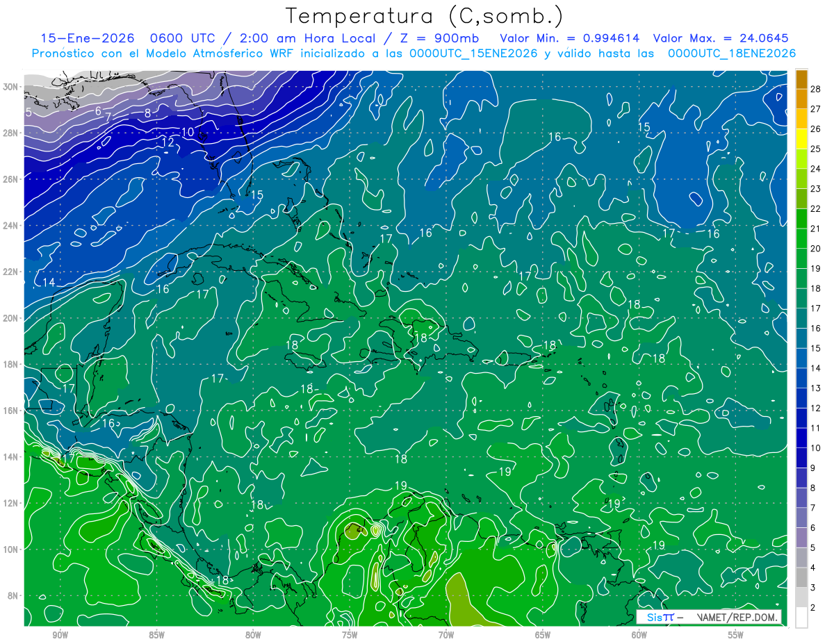The image size is (834, 644).
Task: Click the 65W longitude axis label
Action: pos(543,635)
